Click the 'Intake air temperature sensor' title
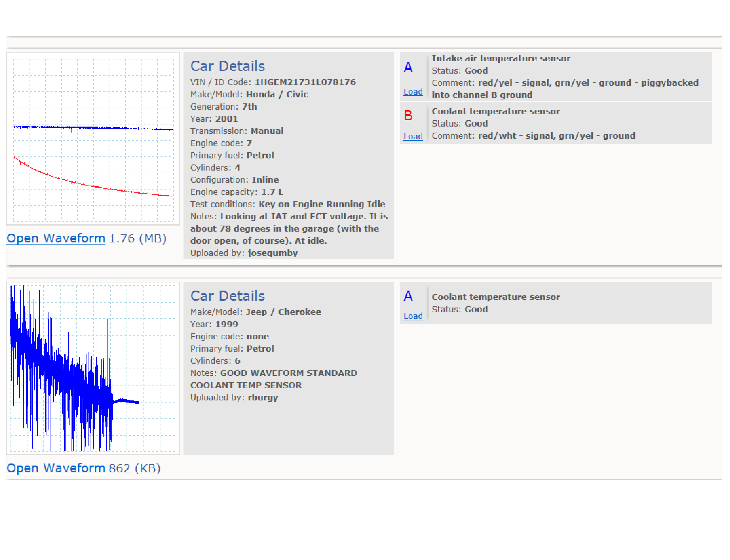This screenshot has width=730, height=560. tap(501, 58)
